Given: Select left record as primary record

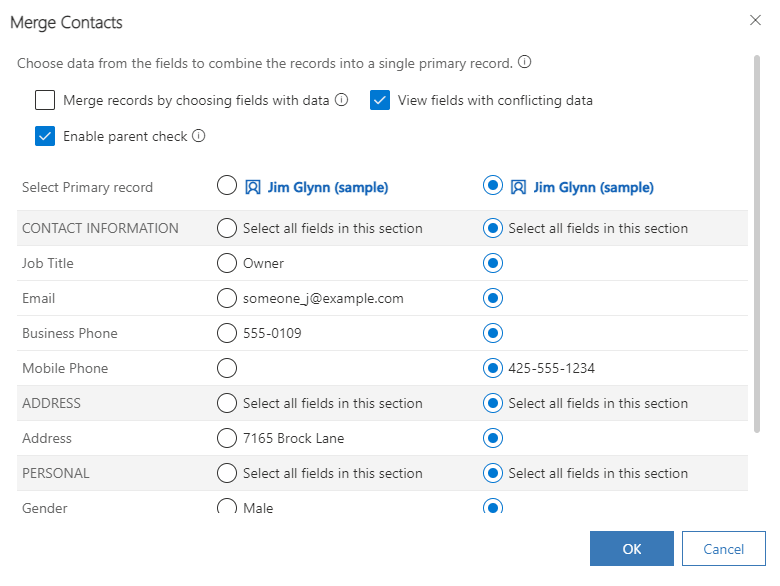Looking at the screenshot, I should click(x=227, y=186).
